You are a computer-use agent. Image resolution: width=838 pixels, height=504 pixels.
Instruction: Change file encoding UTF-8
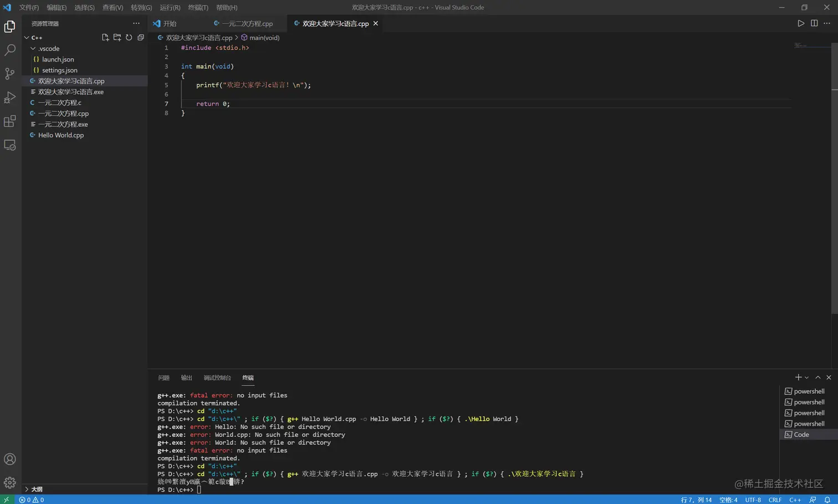[753, 500]
